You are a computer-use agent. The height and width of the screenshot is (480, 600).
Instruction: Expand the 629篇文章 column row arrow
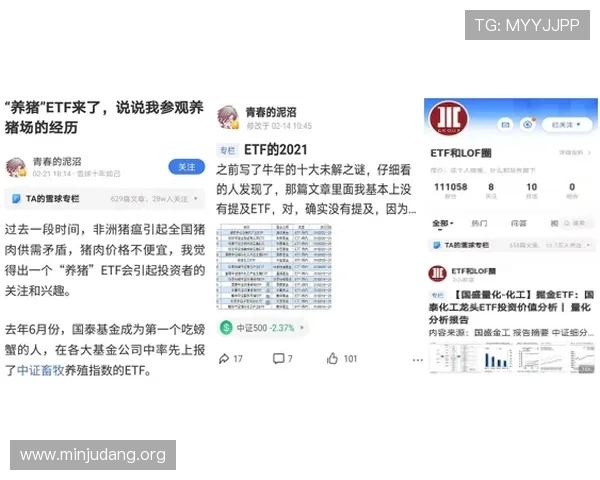tap(196, 199)
